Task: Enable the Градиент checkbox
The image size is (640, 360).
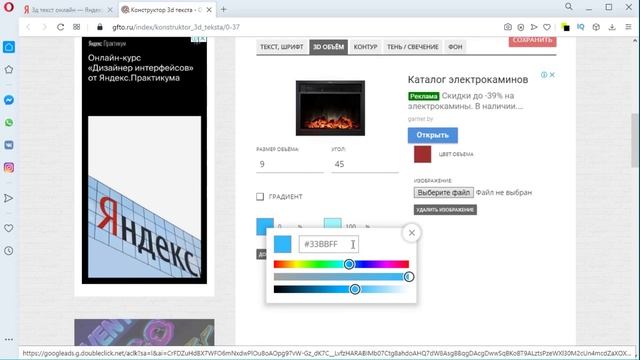Action: (x=260, y=197)
